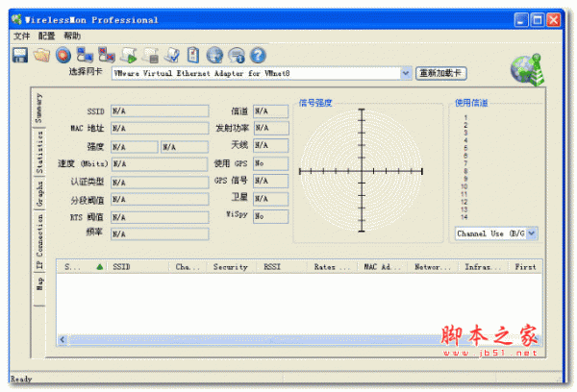Sort by the Security column header
The width and height of the screenshot is (577, 392).
point(231,267)
